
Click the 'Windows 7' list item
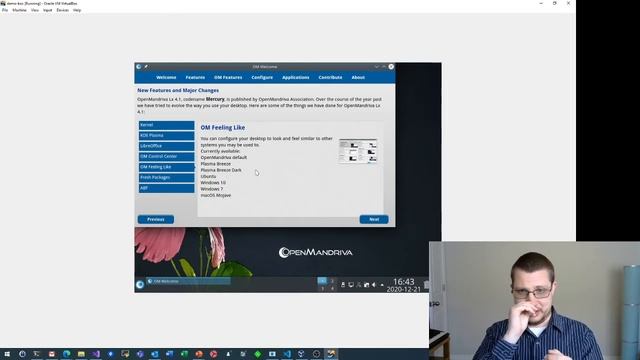[212, 189]
